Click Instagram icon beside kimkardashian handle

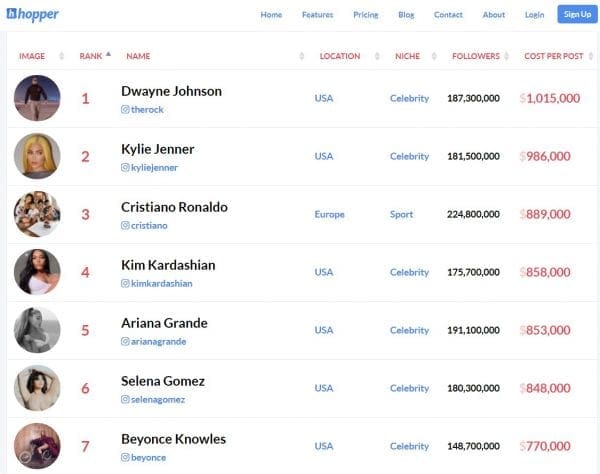[x=125, y=284]
